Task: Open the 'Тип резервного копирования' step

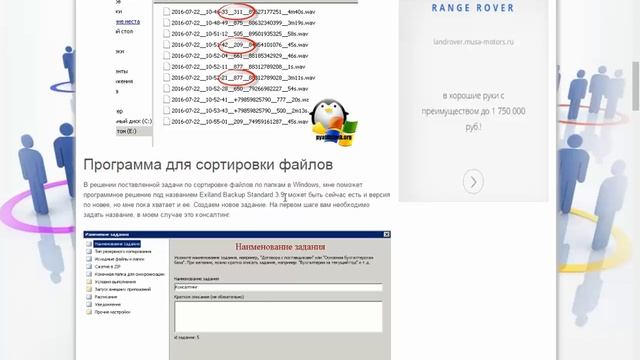Action: [x=122, y=251]
